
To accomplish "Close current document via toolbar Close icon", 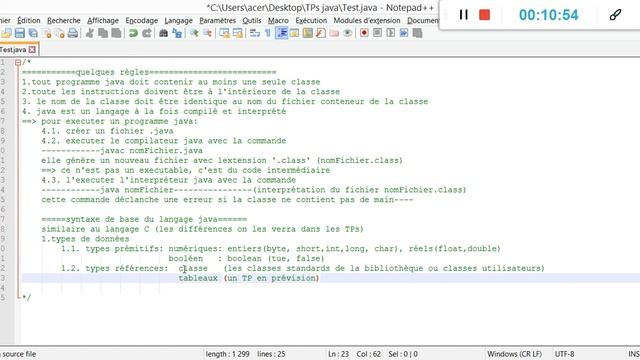I will (47, 33).
